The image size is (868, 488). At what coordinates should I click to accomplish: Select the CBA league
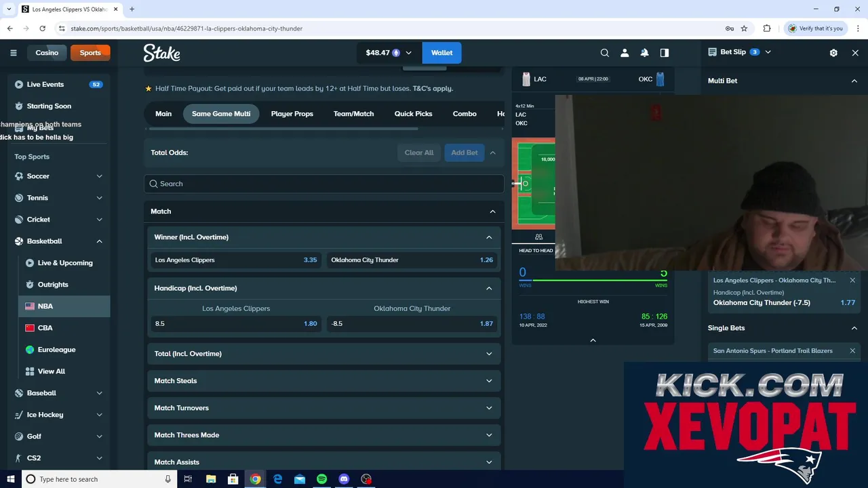coord(64,328)
